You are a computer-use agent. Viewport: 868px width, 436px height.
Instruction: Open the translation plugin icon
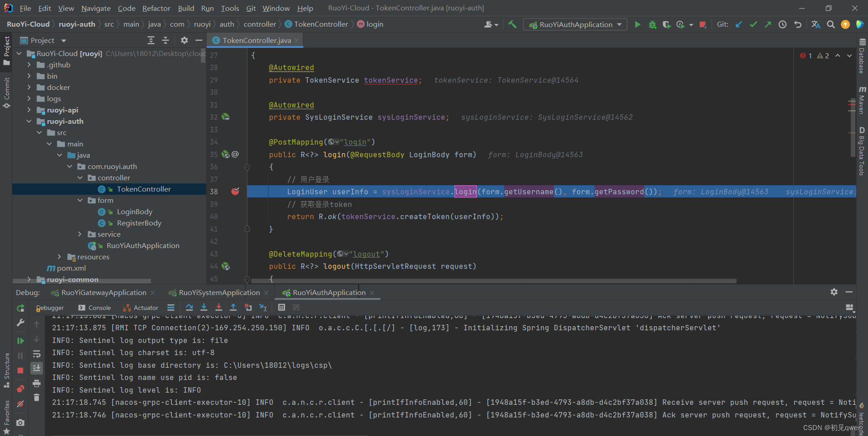tap(816, 24)
